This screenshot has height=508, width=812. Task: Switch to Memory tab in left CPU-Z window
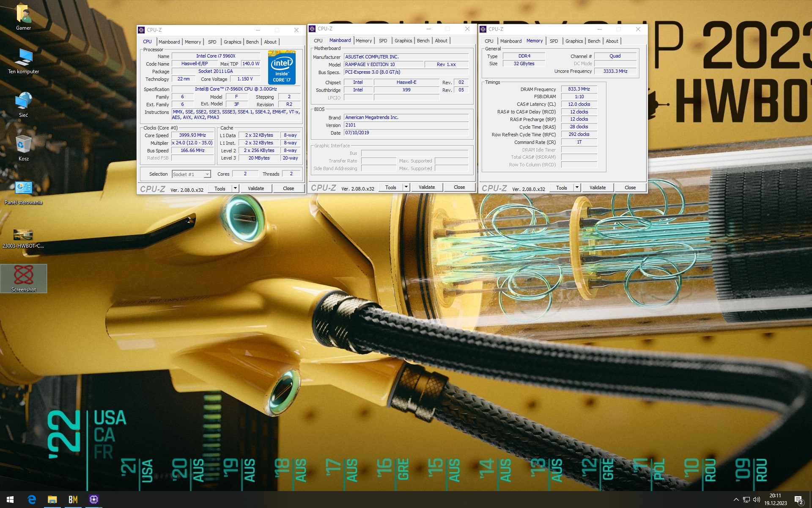(193, 42)
